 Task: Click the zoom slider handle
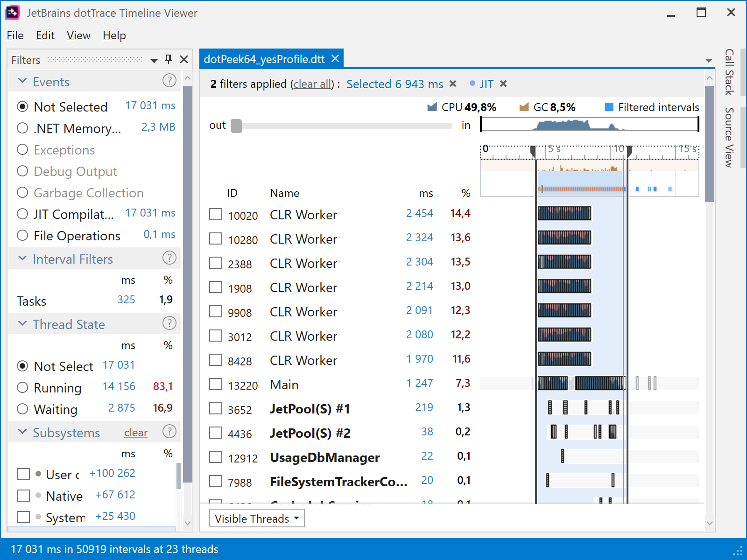tap(236, 126)
